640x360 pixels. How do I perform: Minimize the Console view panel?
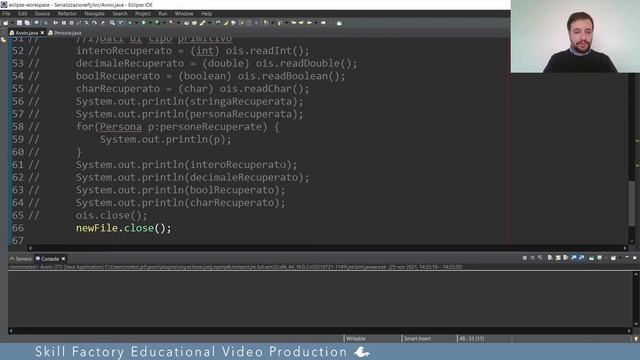coord(627,257)
